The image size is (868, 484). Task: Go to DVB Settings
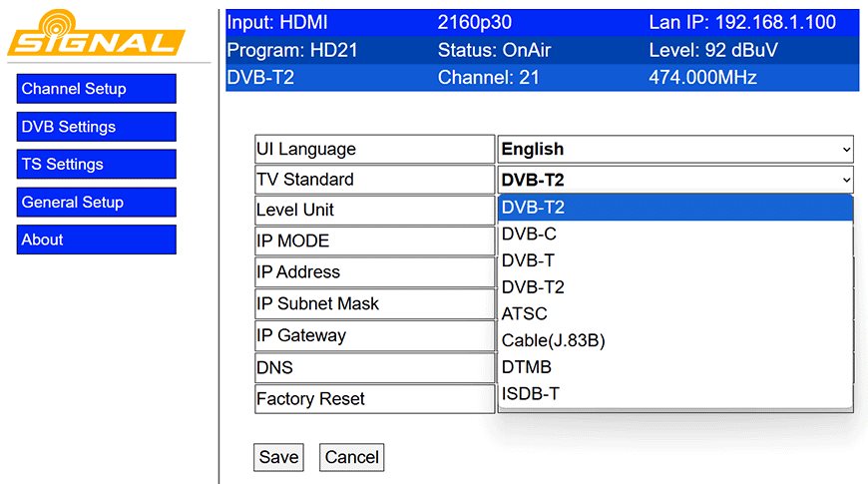(x=96, y=127)
